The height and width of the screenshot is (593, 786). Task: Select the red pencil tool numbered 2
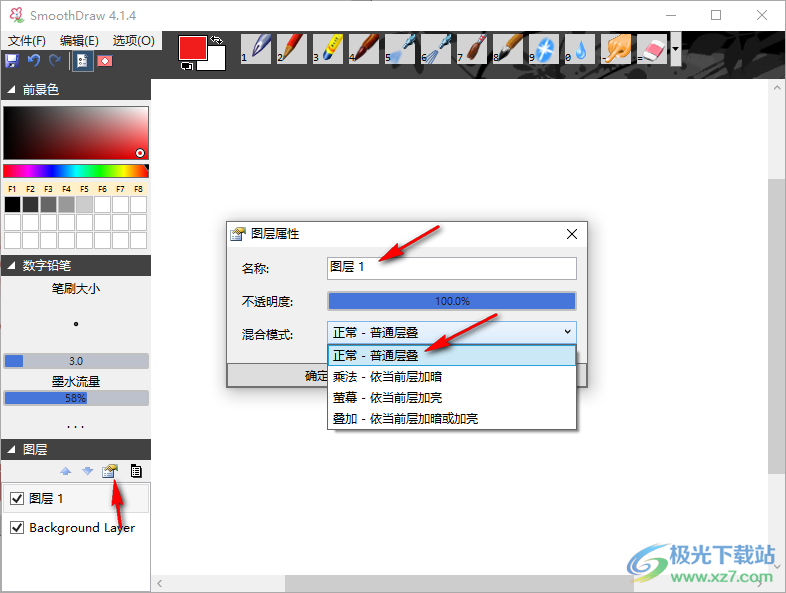[292, 49]
